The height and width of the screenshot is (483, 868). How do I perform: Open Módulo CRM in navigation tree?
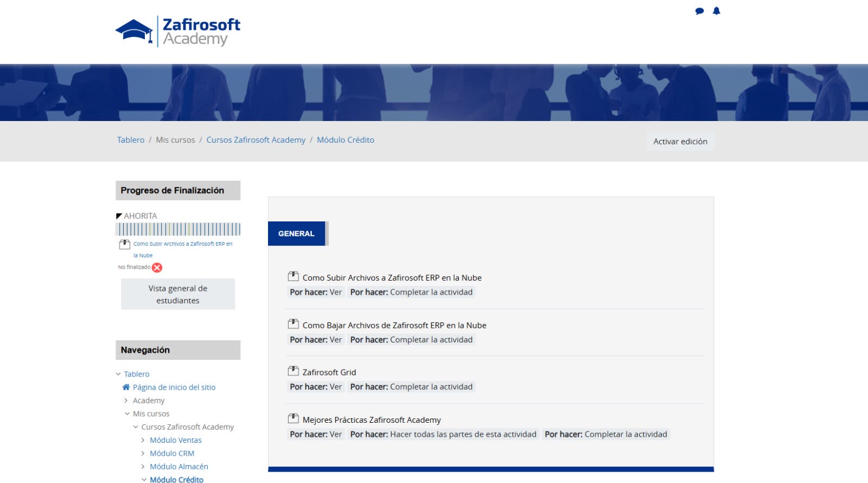[172, 453]
